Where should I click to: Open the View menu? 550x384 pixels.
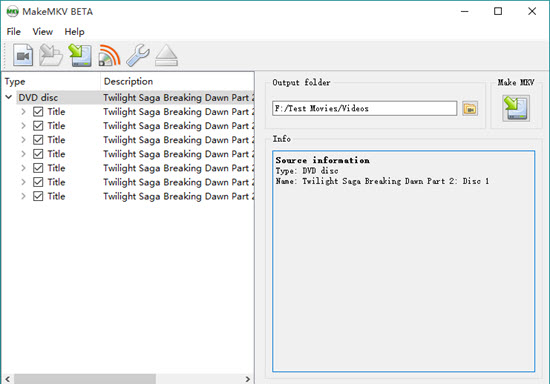pos(42,32)
